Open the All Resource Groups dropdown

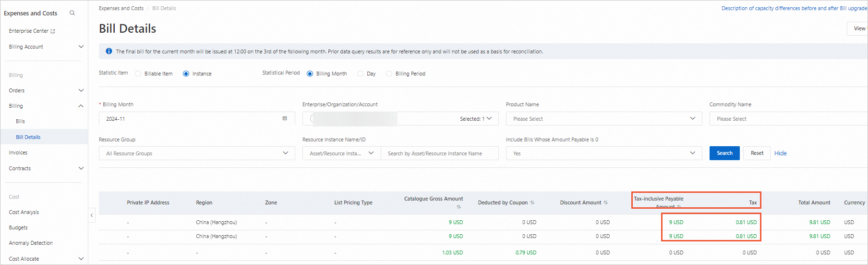click(197, 153)
